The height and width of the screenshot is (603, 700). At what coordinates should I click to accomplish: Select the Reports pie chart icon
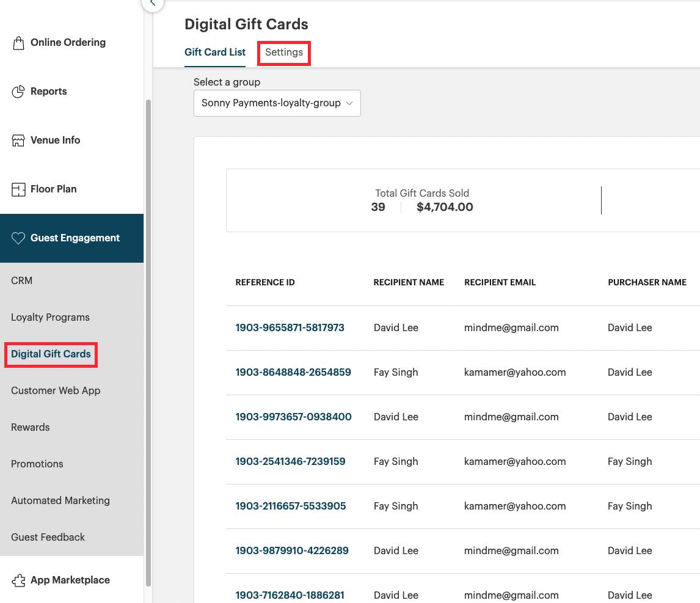pos(18,91)
